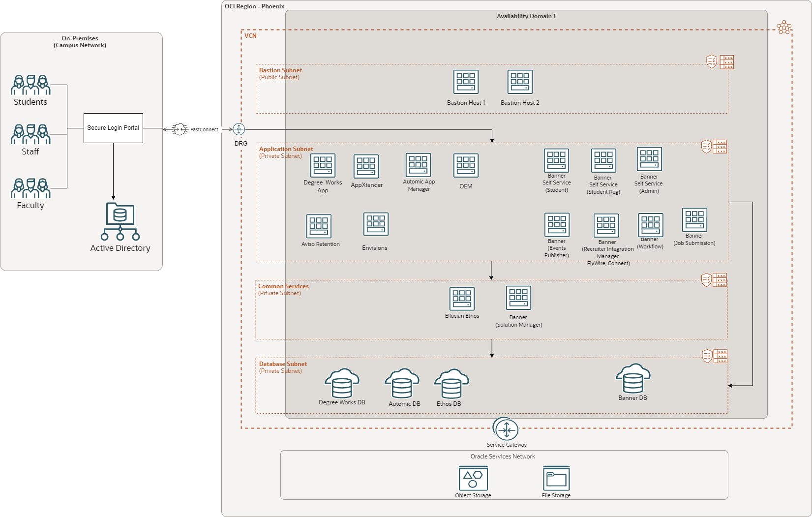Select Banner (Events Publisher) server icon
The image size is (812, 517).
(557, 225)
